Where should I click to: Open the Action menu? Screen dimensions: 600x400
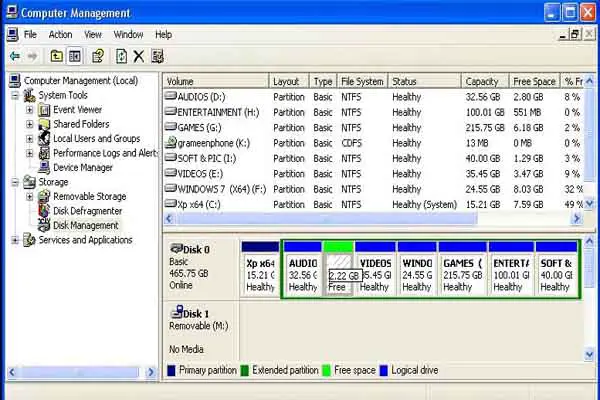[60, 35]
